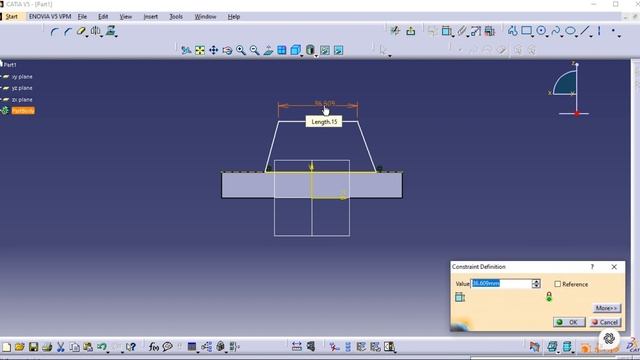Click Cancel in Constraint Definition
Viewport: 640px width, 360px height.
pyautogui.click(x=605, y=322)
